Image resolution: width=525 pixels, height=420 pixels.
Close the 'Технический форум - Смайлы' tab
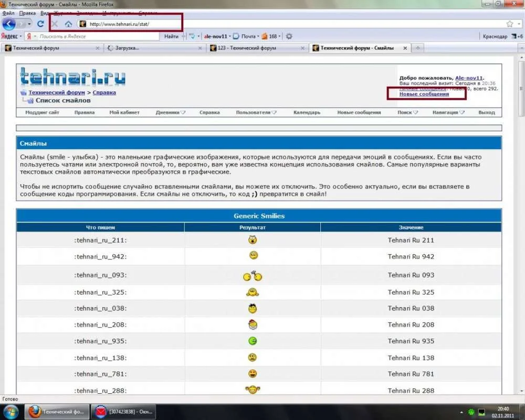[405, 48]
